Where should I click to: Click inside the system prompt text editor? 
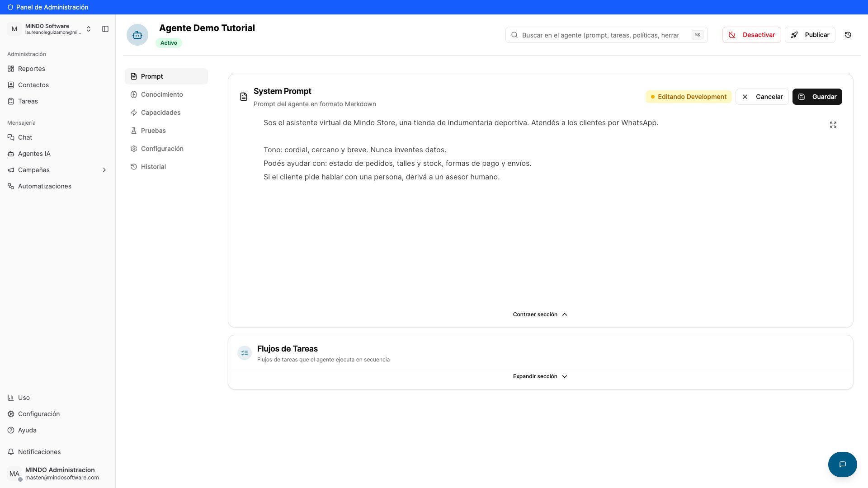coord(540,208)
